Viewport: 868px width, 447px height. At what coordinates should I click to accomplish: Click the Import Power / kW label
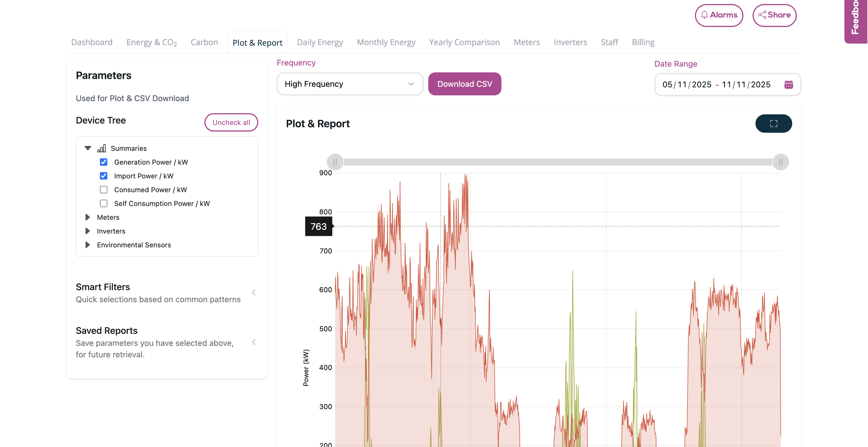pos(144,176)
